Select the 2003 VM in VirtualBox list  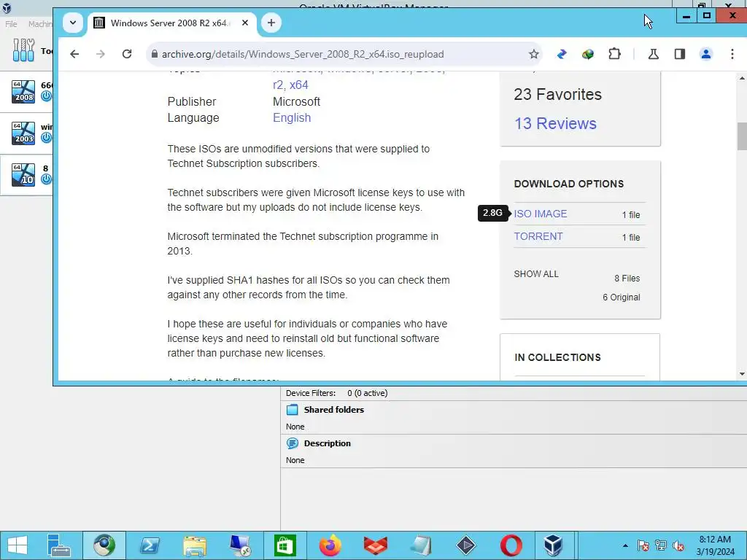click(x=26, y=133)
